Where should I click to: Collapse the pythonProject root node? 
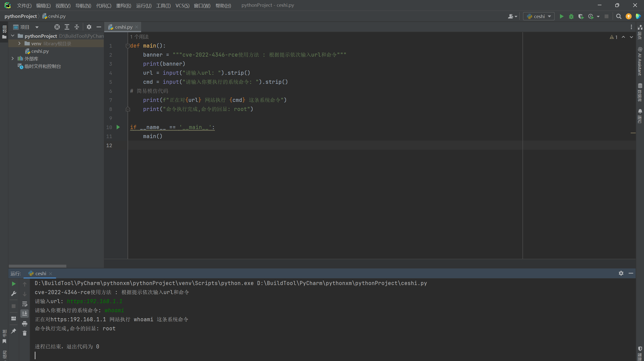[x=13, y=36]
